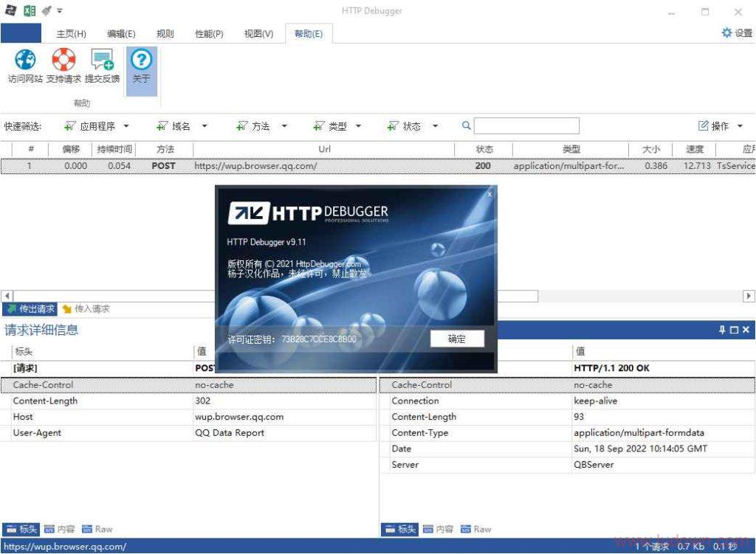This screenshot has height=554, width=756.
Task: Minimize the HTTP Debugger window
Action: pyautogui.click(x=672, y=12)
